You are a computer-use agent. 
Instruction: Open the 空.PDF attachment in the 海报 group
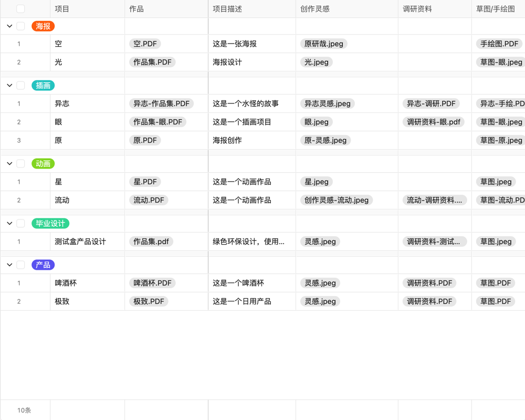click(145, 44)
